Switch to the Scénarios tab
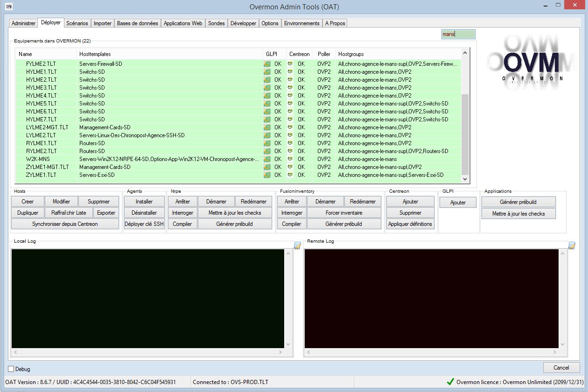Image resolution: width=588 pixels, height=392 pixels. coord(77,23)
